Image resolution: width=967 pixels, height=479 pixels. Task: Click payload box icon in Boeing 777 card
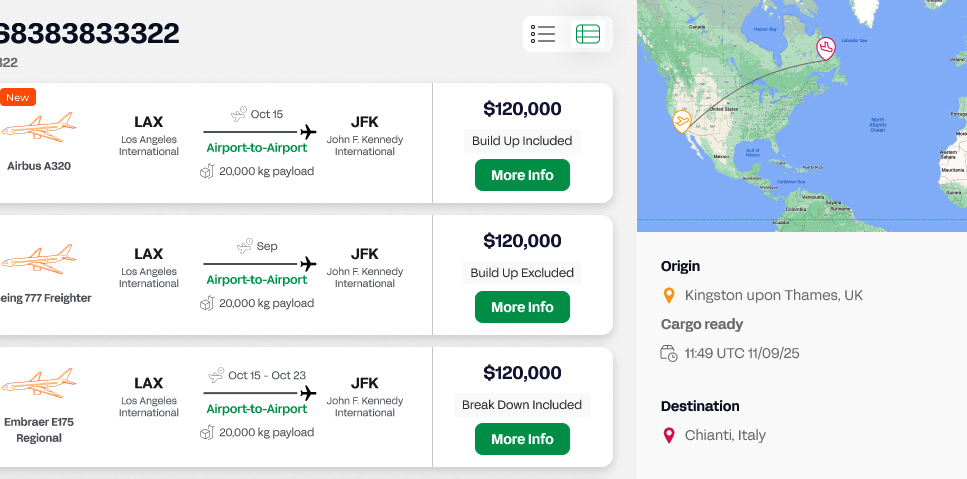(x=207, y=303)
